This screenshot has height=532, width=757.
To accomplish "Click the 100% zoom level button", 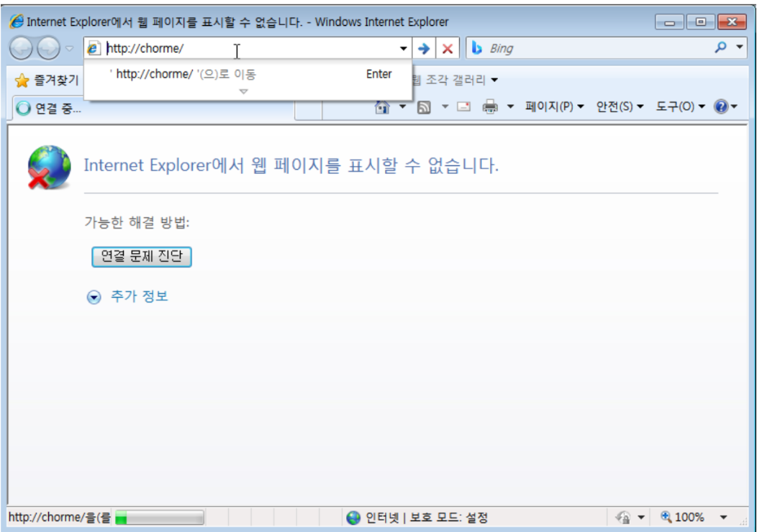I will pos(682,518).
